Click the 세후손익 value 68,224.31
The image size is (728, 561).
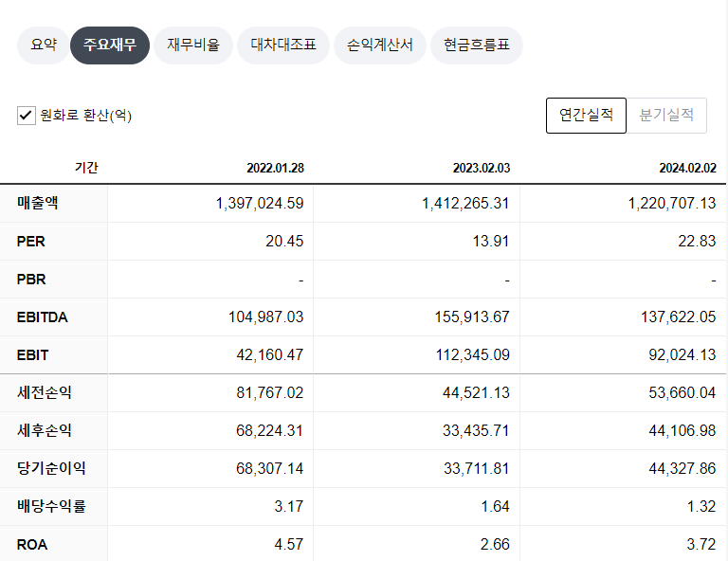pos(270,430)
